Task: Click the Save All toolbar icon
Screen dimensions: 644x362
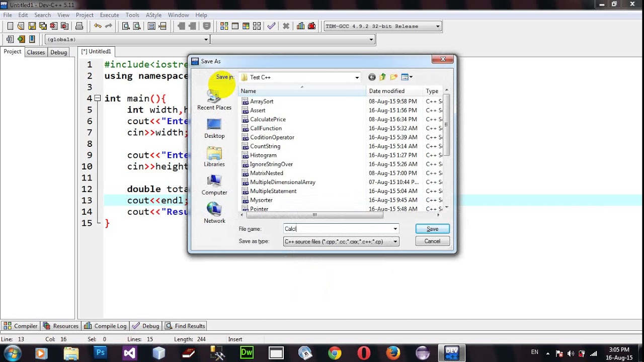Action: pyautogui.click(x=43, y=26)
